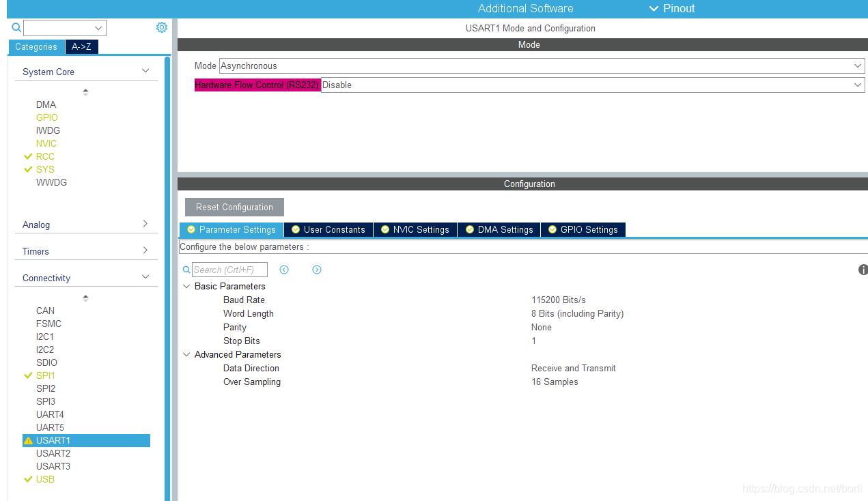Select SPI2 peripheral
Image resolution: width=868 pixels, height=501 pixels.
point(46,388)
